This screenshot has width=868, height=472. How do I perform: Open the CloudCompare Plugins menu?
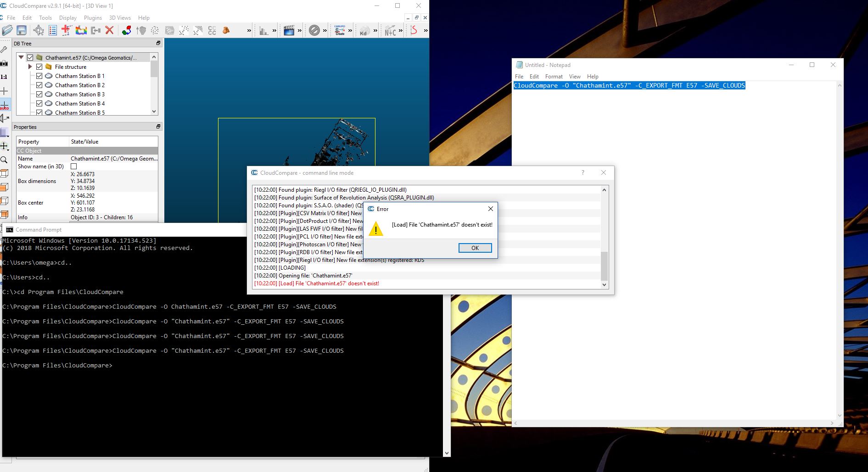[x=93, y=18]
